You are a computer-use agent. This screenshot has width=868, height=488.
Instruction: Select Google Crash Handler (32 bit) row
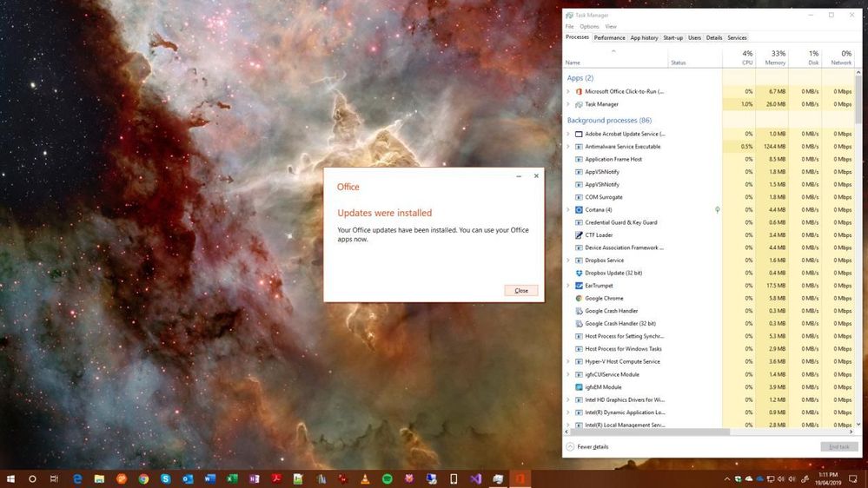pyautogui.click(x=709, y=324)
